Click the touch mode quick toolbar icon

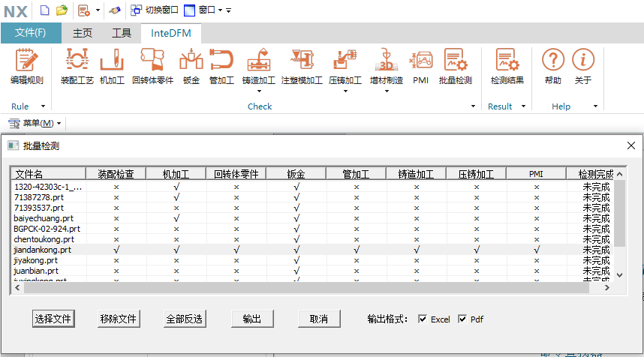click(x=115, y=10)
